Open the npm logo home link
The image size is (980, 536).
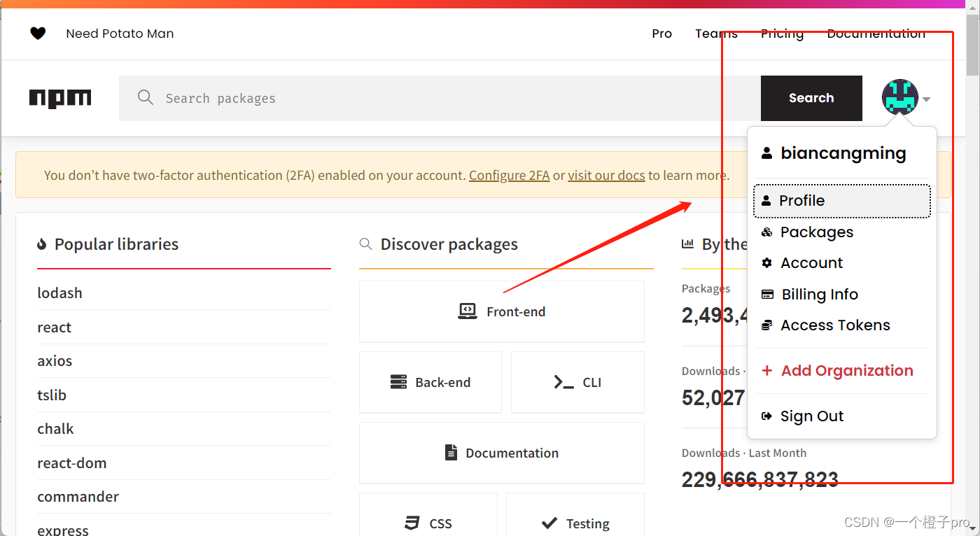click(x=60, y=99)
